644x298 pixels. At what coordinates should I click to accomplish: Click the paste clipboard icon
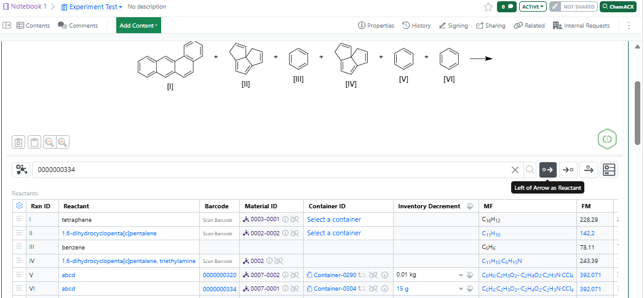34,143
